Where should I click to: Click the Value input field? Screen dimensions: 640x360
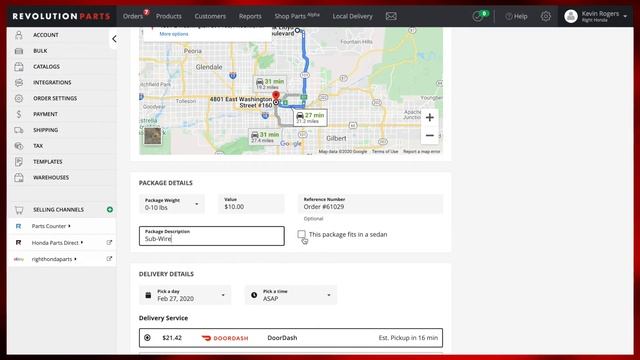coord(251,204)
